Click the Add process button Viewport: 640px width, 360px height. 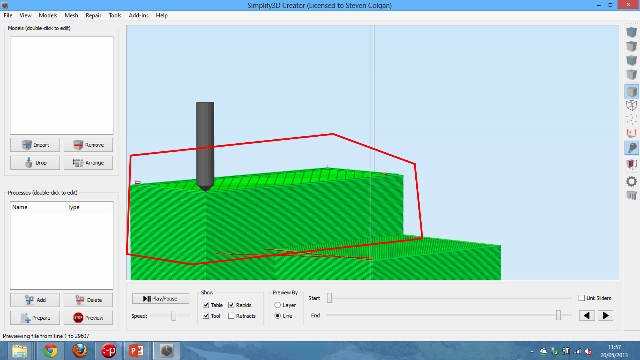coord(35,300)
